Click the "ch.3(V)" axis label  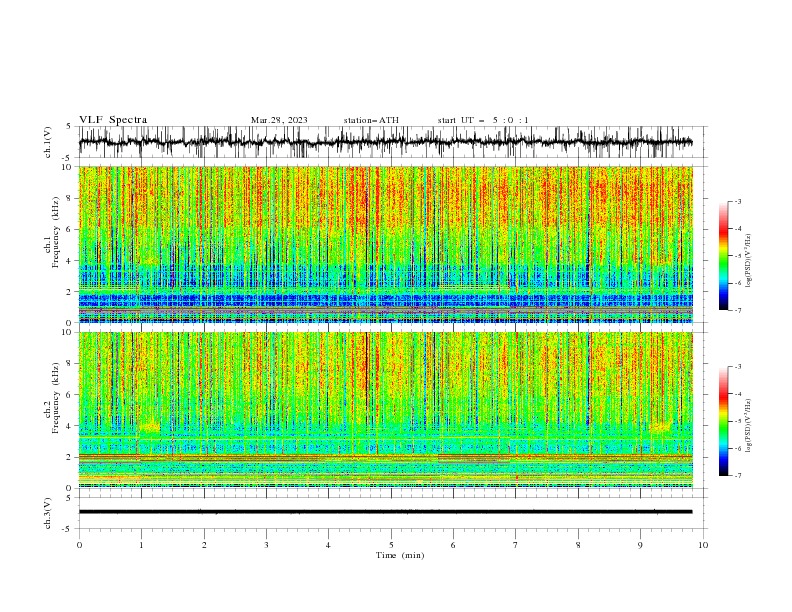48,513
